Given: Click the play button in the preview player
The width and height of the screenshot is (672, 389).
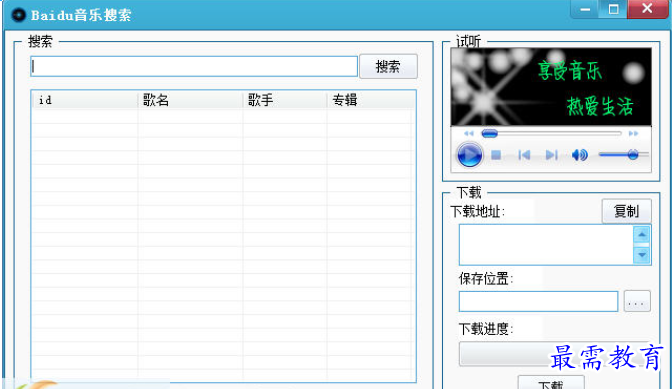Looking at the screenshot, I should pyautogui.click(x=469, y=155).
